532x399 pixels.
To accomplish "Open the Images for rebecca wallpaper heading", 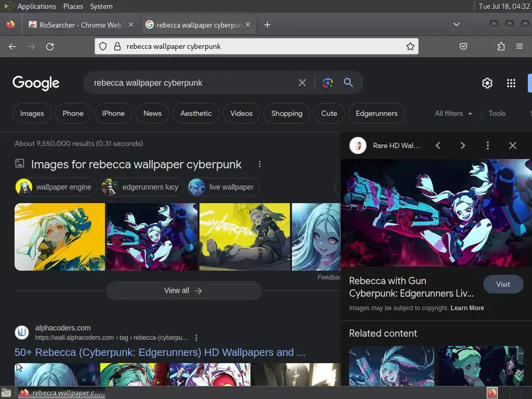I will [136, 165].
